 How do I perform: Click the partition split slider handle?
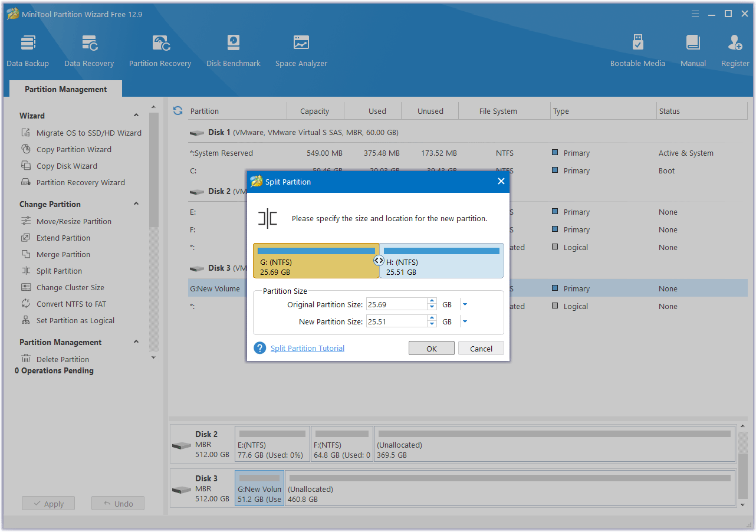(379, 260)
